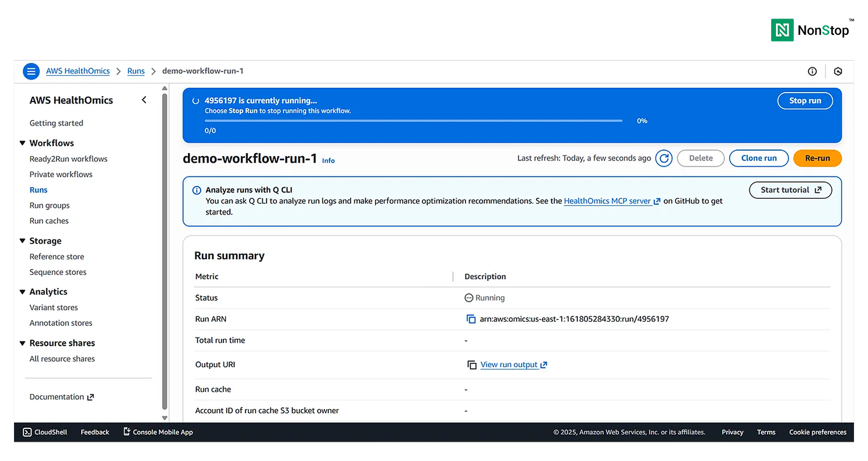Image resolution: width=868 pixels, height=461 pixels.
Task: Click the Console Mobile App icon
Action: [x=127, y=432]
